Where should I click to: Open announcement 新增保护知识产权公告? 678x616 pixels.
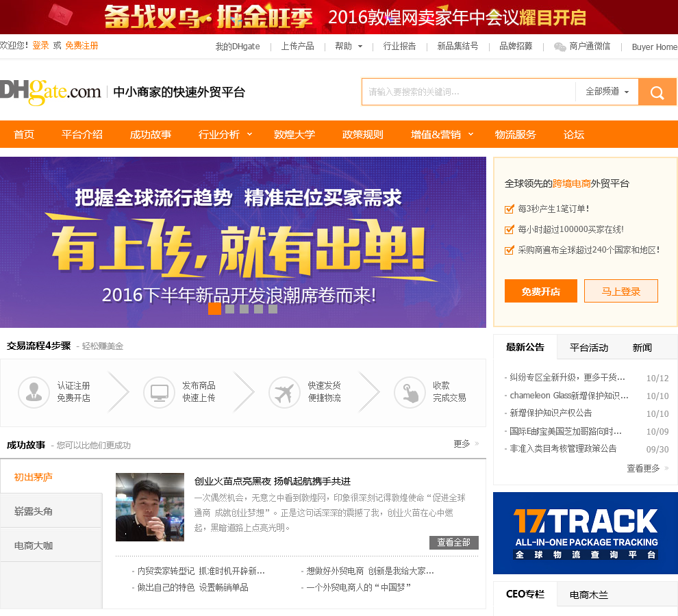(551, 413)
